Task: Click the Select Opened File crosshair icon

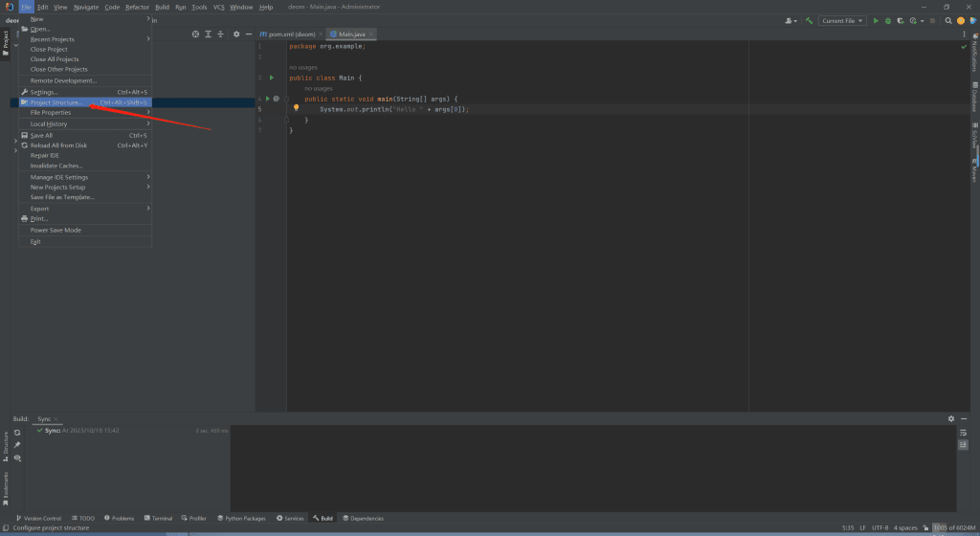Action: 195,33
